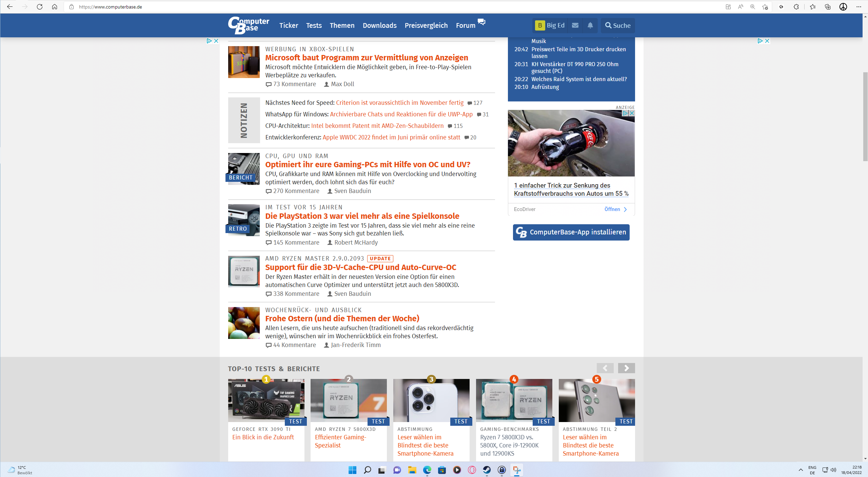Dismiss the right sidebar ad
This screenshot has height=477, width=868.
767,41
